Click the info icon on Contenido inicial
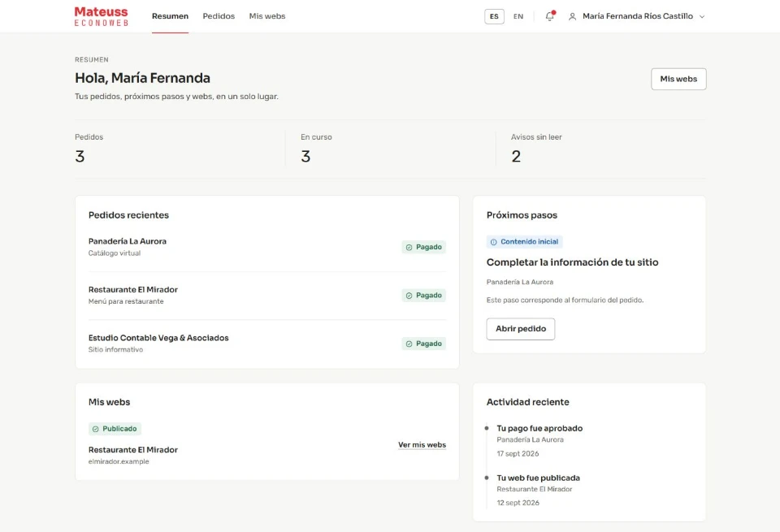 [x=493, y=242]
